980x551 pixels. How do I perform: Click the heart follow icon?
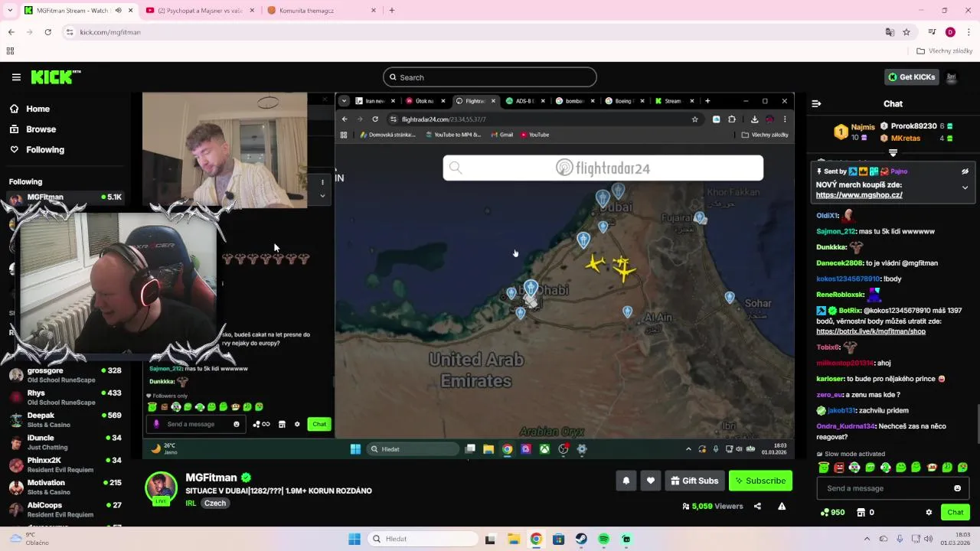(x=651, y=481)
